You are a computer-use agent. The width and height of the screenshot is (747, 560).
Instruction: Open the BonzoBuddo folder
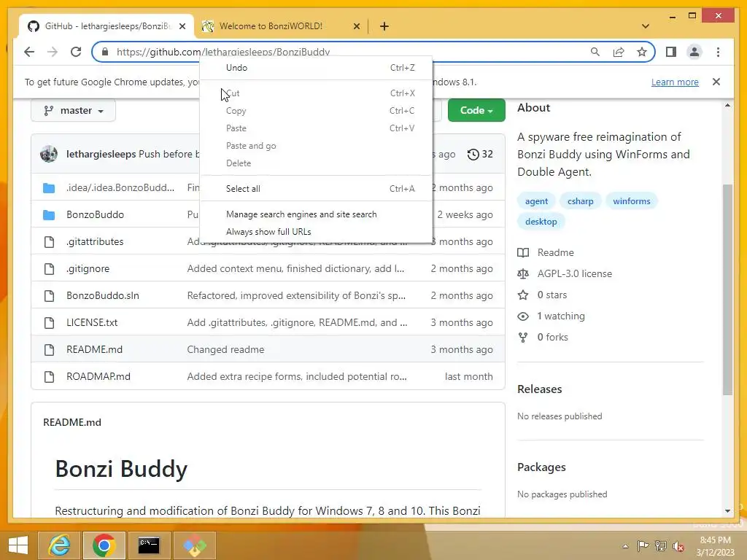(96, 215)
